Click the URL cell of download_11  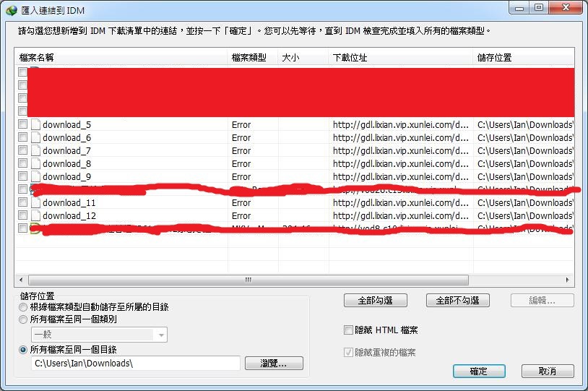coord(400,202)
